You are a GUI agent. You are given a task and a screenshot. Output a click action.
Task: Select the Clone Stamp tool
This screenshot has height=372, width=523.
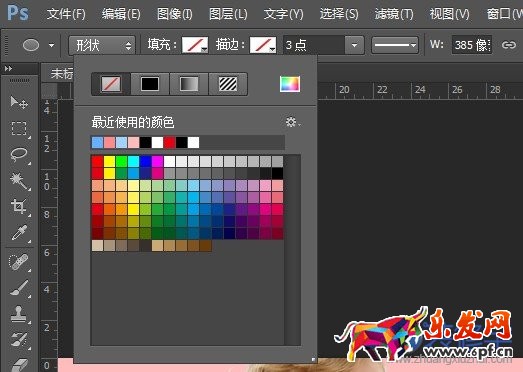(x=19, y=314)
